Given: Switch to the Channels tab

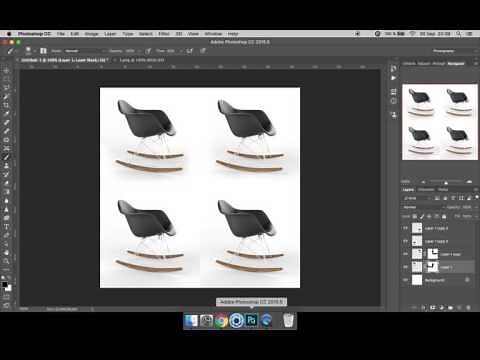Looking at the screenshot, I should (426, 190).
